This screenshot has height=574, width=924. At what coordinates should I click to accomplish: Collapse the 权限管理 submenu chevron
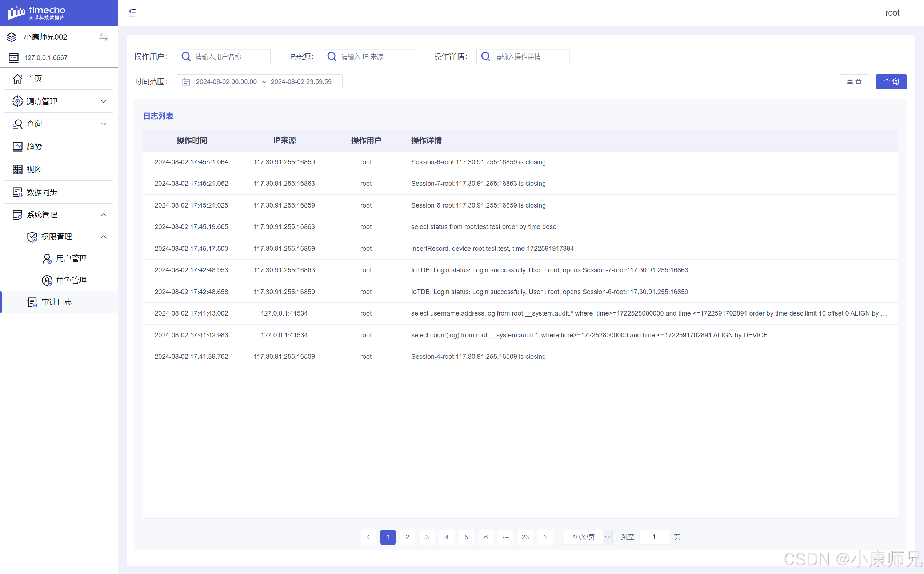tap(104, 237)
